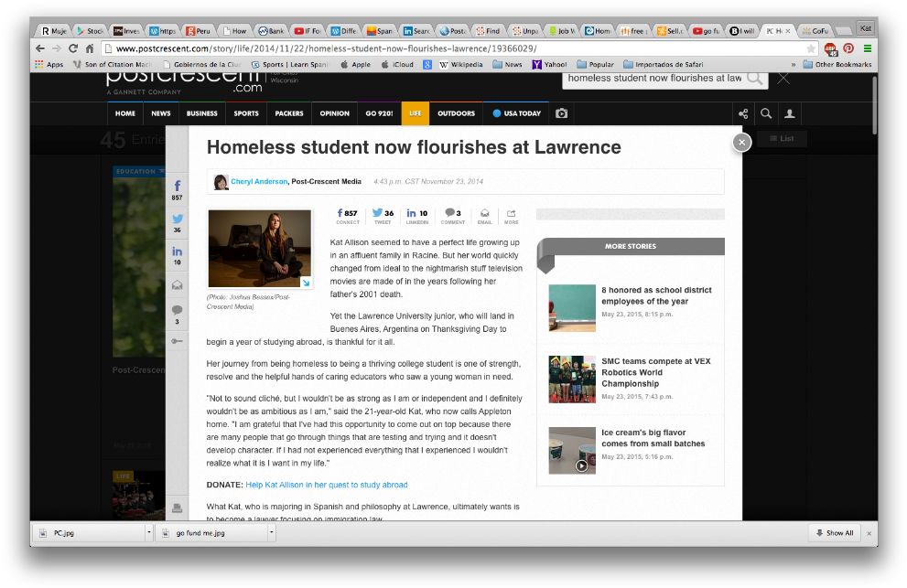Open the SPORTS navigation section
Image resolution: width=907 pixels, height=588 pixels.
pyautogui.click(x=245, y=113)
